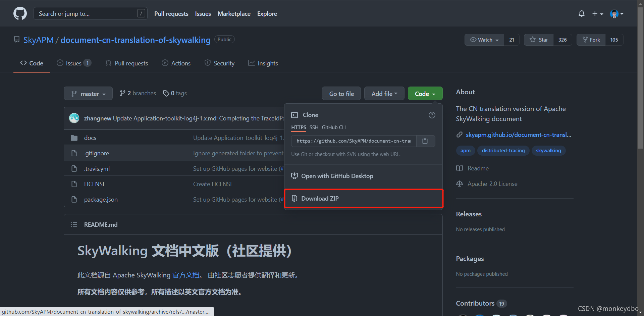Focus the Search or jump to field

click(x=91, y=13)
